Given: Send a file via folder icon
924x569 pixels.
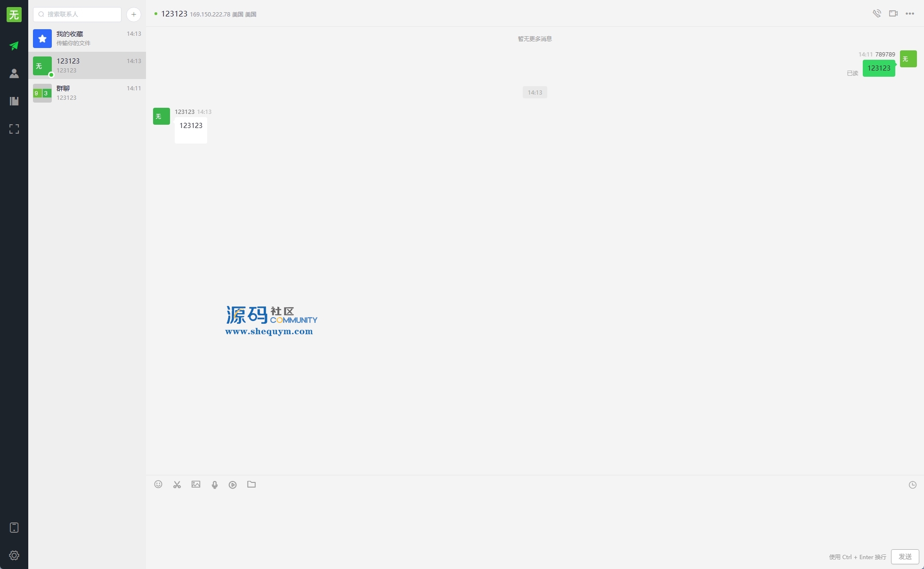Looking at the screenshot, I should (x=251, y=484).
